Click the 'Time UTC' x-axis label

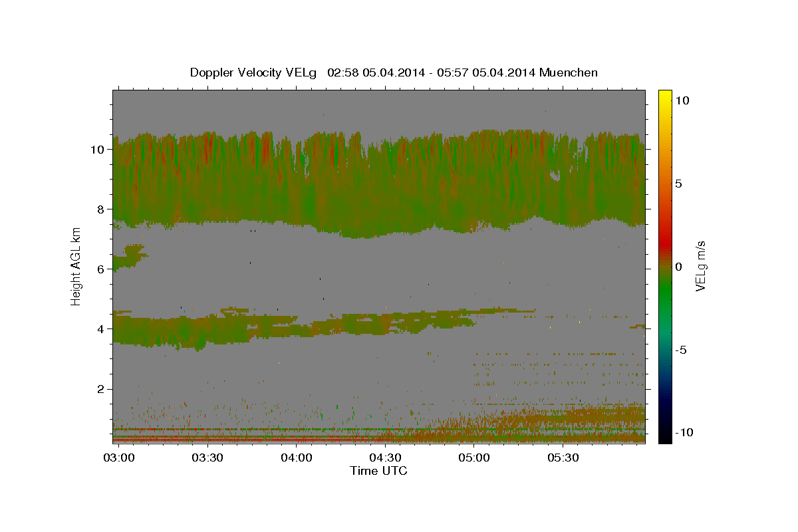click(378, 471)
